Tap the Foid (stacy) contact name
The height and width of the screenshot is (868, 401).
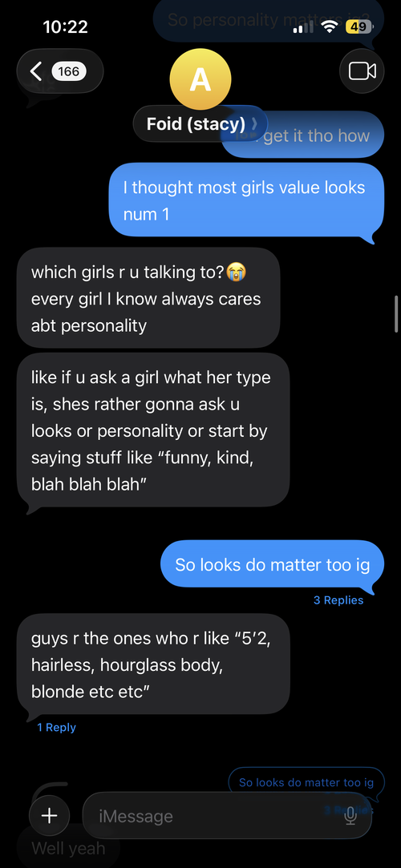coord(196,123)
